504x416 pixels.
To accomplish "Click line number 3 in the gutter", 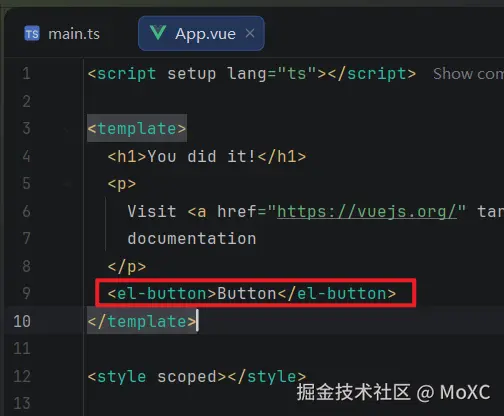I will tap(26, 128).
